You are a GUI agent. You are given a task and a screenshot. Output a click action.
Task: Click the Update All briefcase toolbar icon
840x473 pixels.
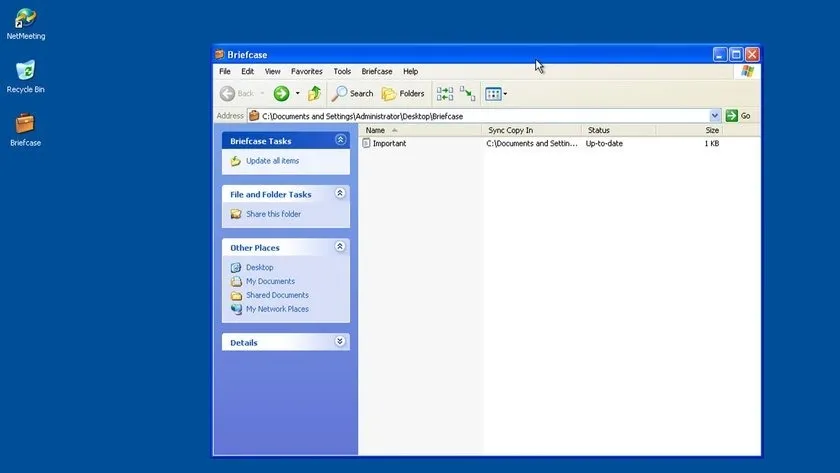(445, 94)
